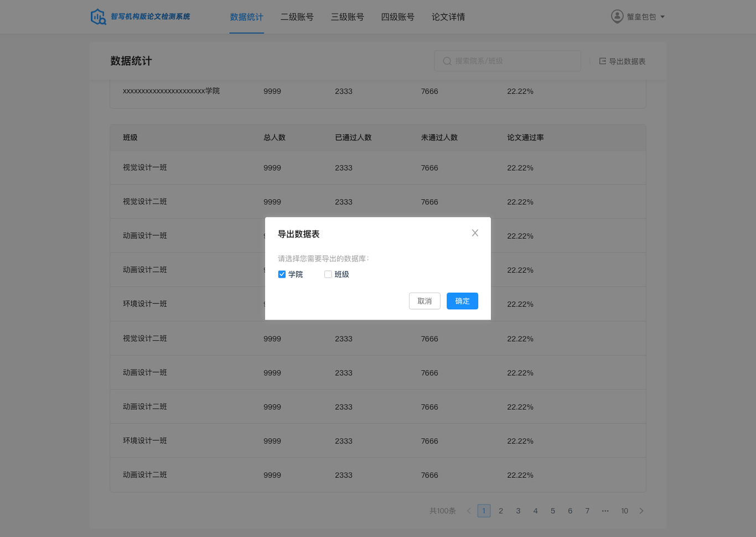Open the 蟹皇包包 account dropdown arrow
The width and height of the screenshot is (756, 537).
(662, 17)
